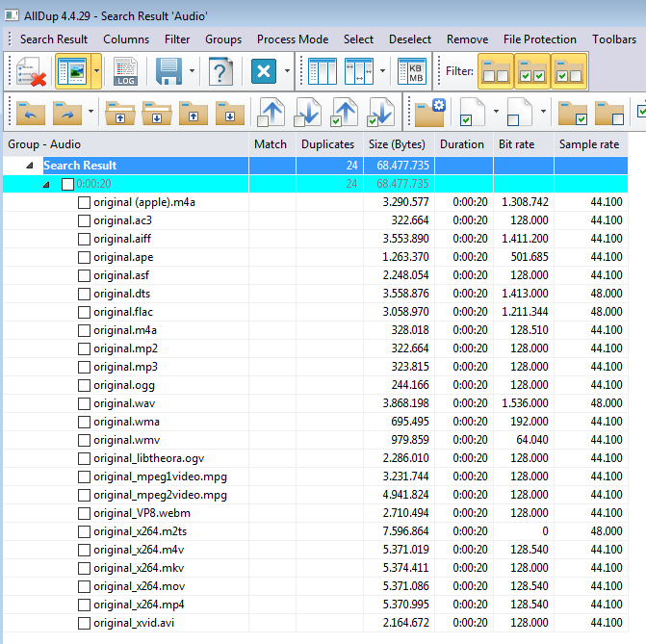Toggle the KB/MB size unit icon

click(412, 72)
